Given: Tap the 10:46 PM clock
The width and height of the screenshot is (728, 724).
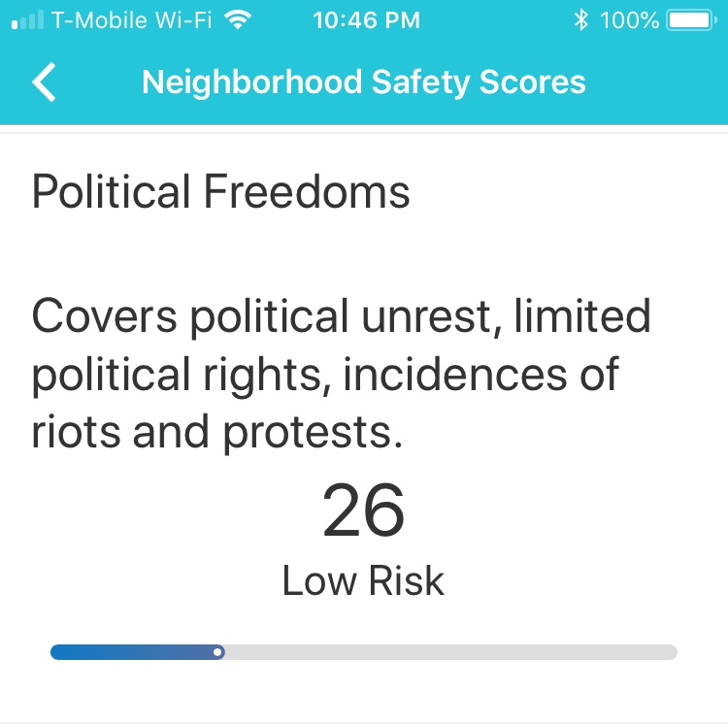Looking at the screenshot, I should [x=366, y=20].
